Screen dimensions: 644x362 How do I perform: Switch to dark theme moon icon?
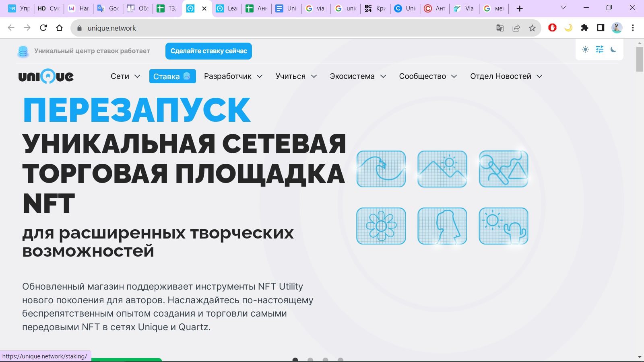(x=613, y=49)
